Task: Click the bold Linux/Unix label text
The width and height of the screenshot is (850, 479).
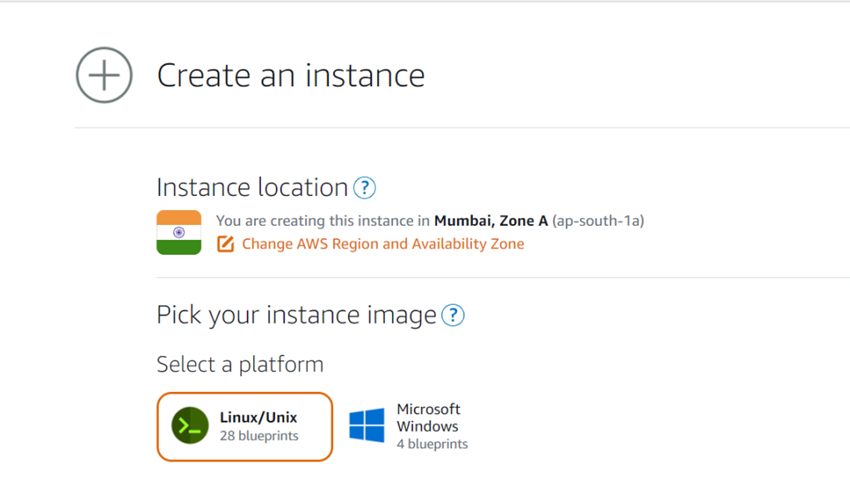Action: 259,417
